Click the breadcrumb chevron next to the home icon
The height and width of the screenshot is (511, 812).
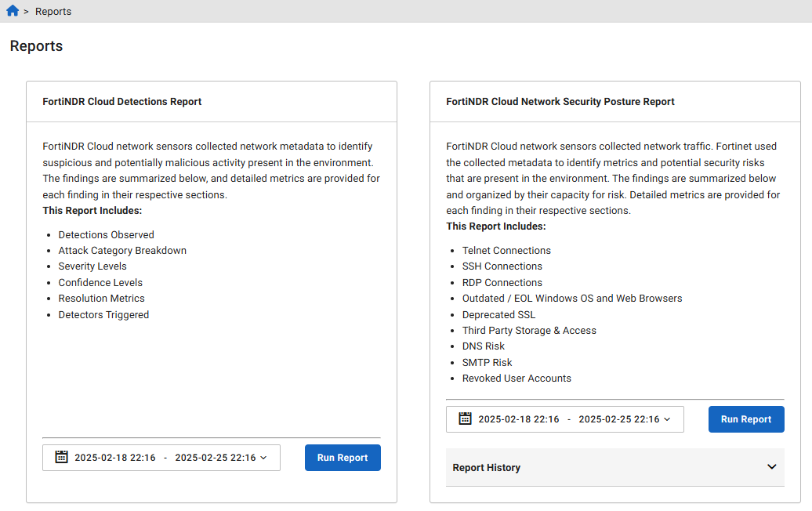(x=26, y=11)
